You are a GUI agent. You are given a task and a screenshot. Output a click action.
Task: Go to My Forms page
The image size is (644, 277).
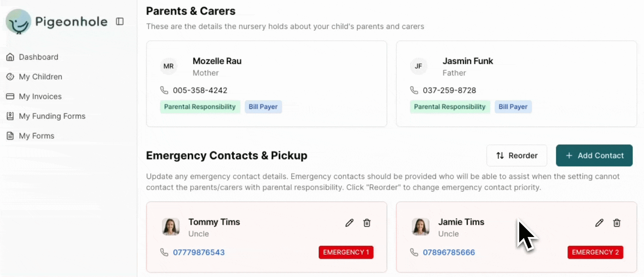pos(36,136)
